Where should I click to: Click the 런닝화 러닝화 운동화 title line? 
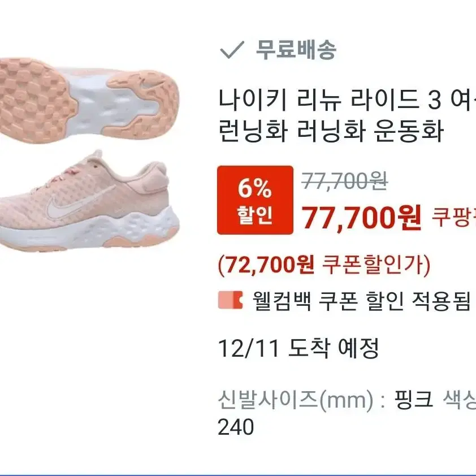pyautogui.click(x=331, y=132)
